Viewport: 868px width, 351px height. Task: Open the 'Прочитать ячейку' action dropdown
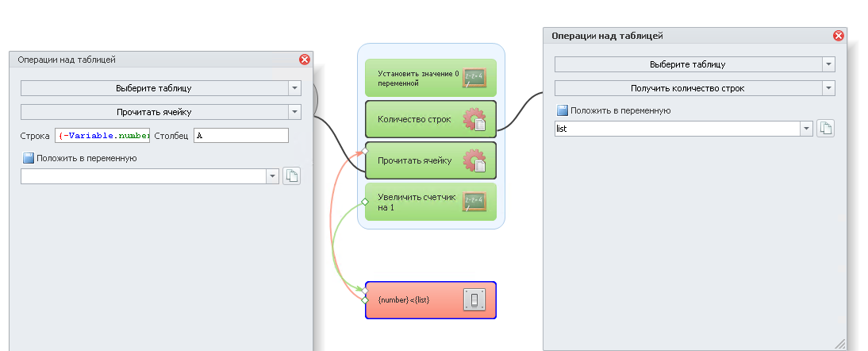pos(295,112)
